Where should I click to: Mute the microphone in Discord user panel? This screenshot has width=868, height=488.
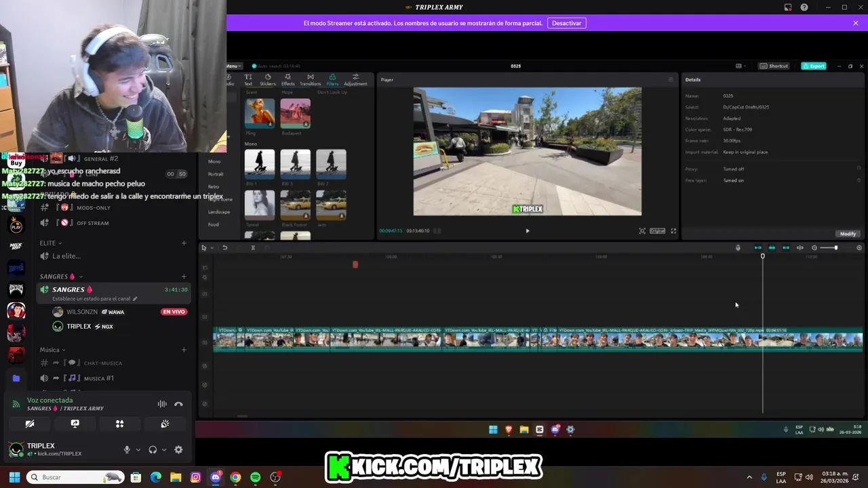click(x=127, y=449)
